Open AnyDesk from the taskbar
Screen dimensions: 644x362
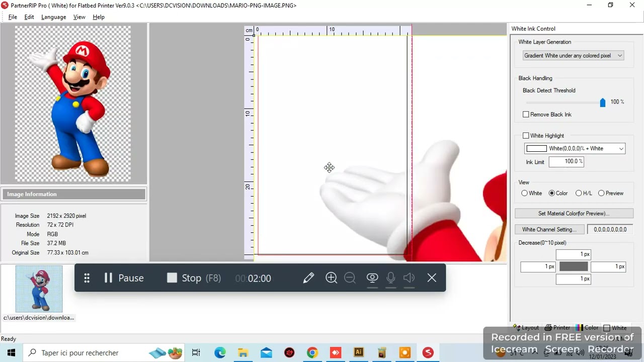click(336, 353)
